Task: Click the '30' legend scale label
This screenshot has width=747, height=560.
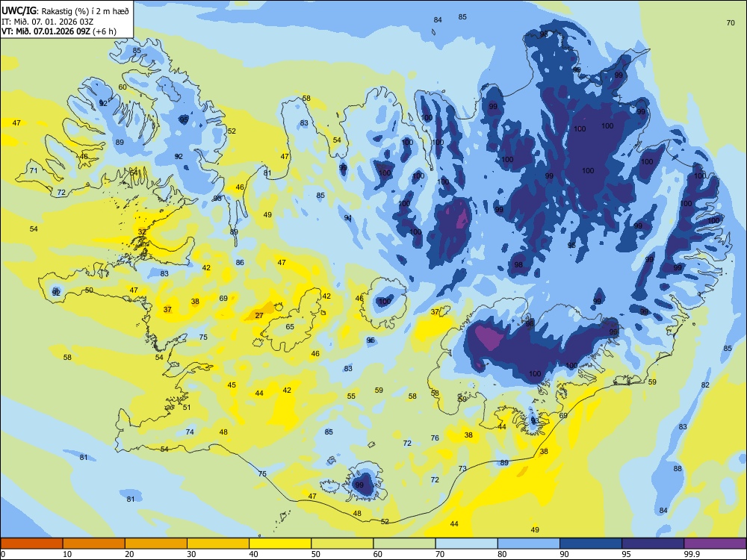Action: (191, 554)
